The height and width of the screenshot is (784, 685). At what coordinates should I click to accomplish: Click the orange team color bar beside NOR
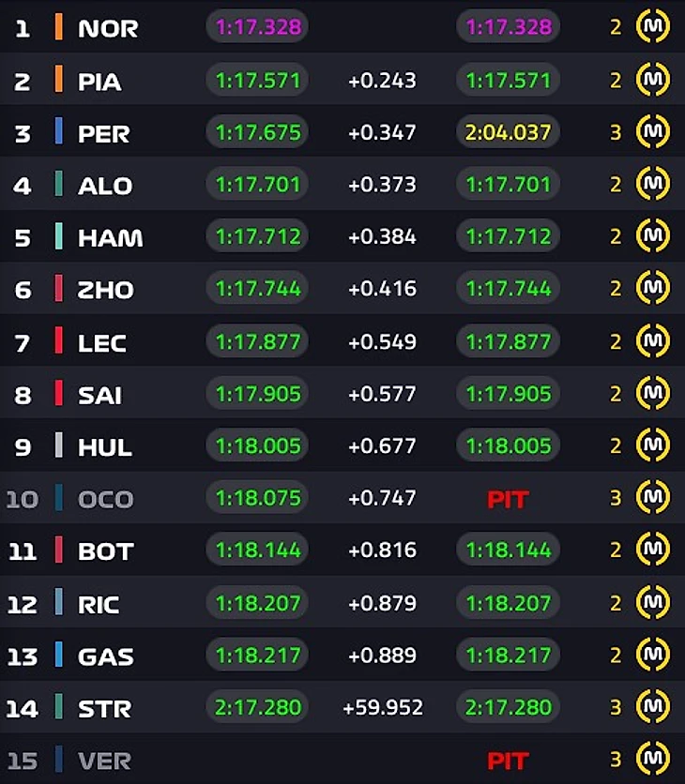58,27
